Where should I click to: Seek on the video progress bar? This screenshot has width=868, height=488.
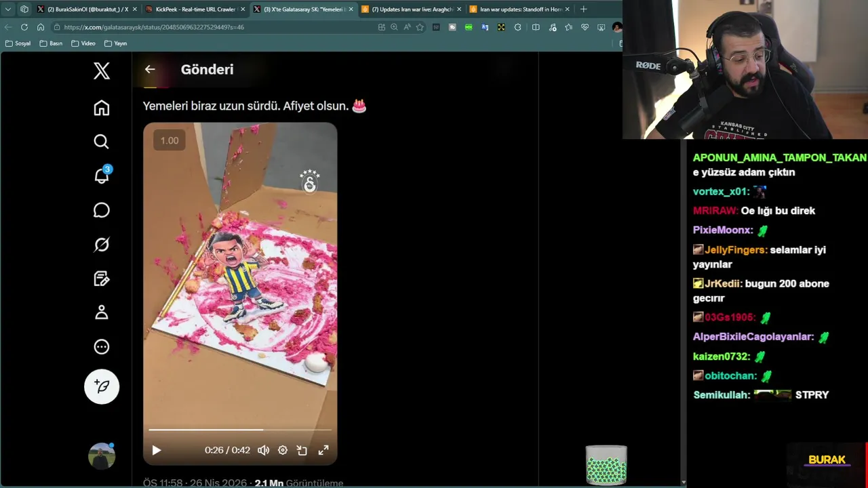[x=240, y=430]
